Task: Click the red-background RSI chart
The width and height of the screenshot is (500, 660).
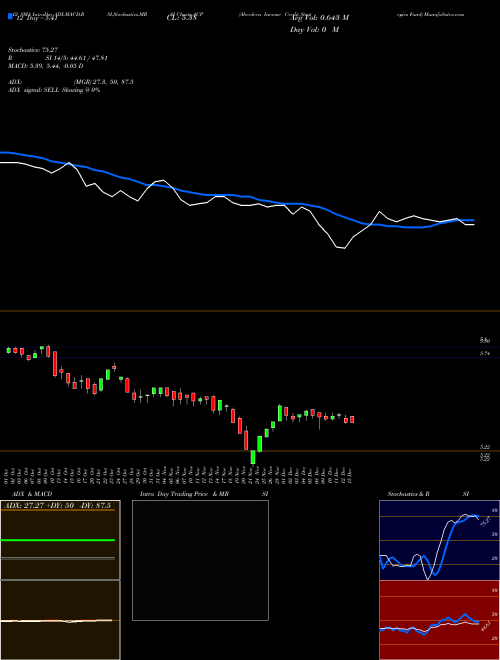Action: coord(439,620)
